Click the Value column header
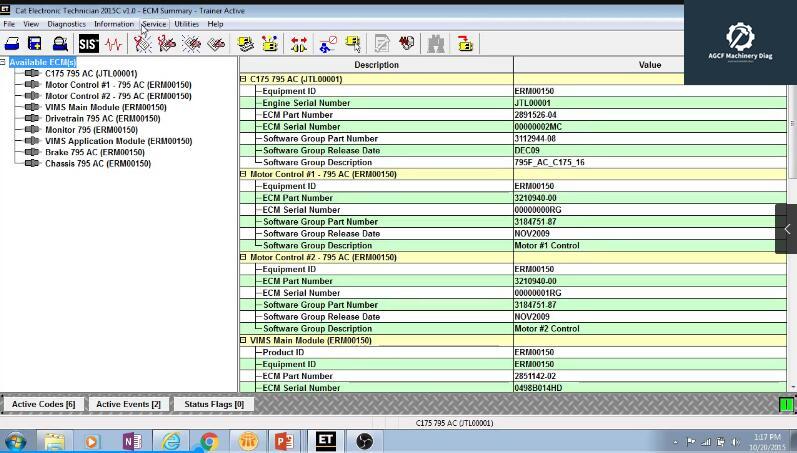Viewport: 797px width, 453px height. pos(650,65)
